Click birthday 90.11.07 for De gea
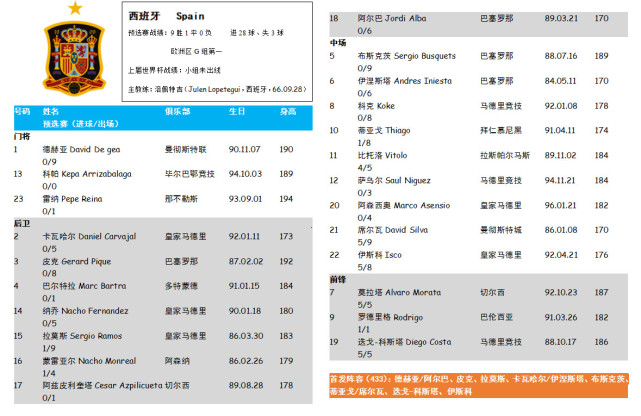The height and width of the screenshot is (416, 641). [244, 150]
